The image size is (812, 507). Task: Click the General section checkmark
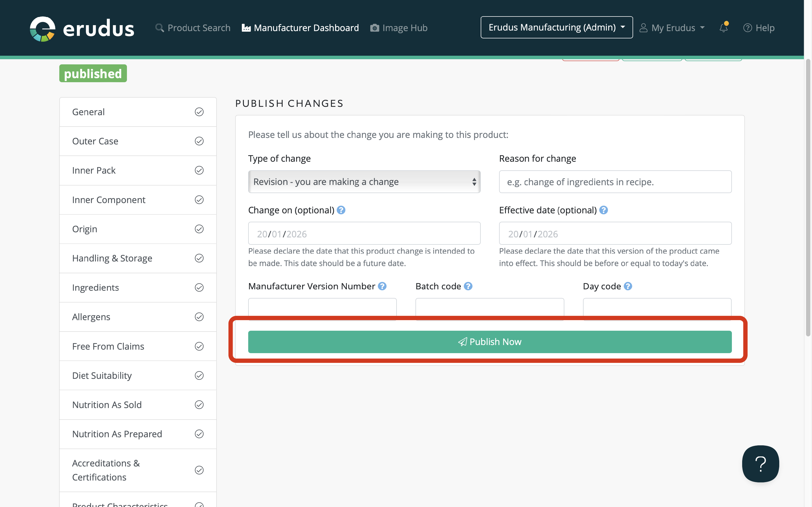coord(199,112)
